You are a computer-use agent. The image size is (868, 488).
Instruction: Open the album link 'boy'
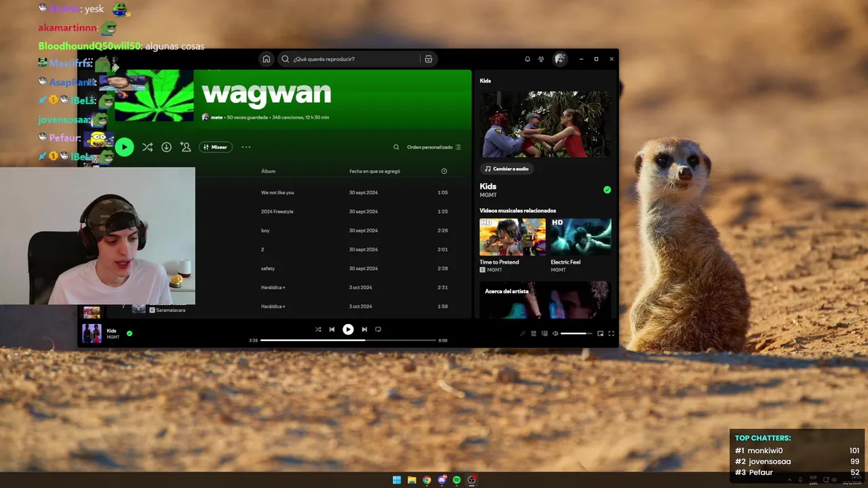click(x=265, y=230)
